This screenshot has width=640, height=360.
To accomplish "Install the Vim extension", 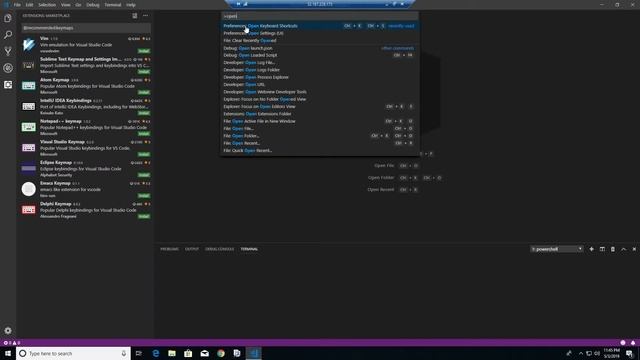I will (x=144, y=51).
